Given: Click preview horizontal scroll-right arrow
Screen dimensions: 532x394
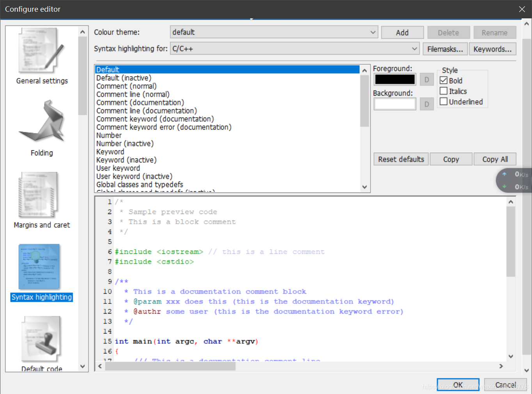Looking at the screenshot, I should coord(501,366).
